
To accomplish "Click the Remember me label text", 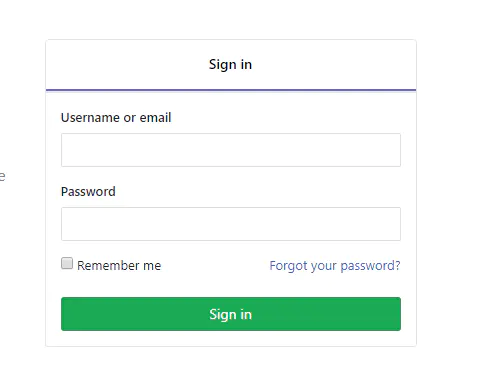I will [119, 266].
